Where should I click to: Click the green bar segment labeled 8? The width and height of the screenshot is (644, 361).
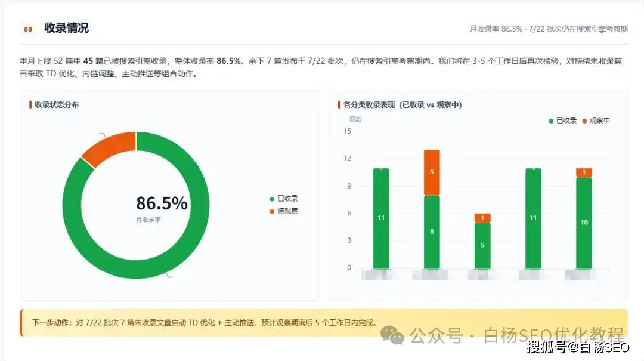coord(432,232)
